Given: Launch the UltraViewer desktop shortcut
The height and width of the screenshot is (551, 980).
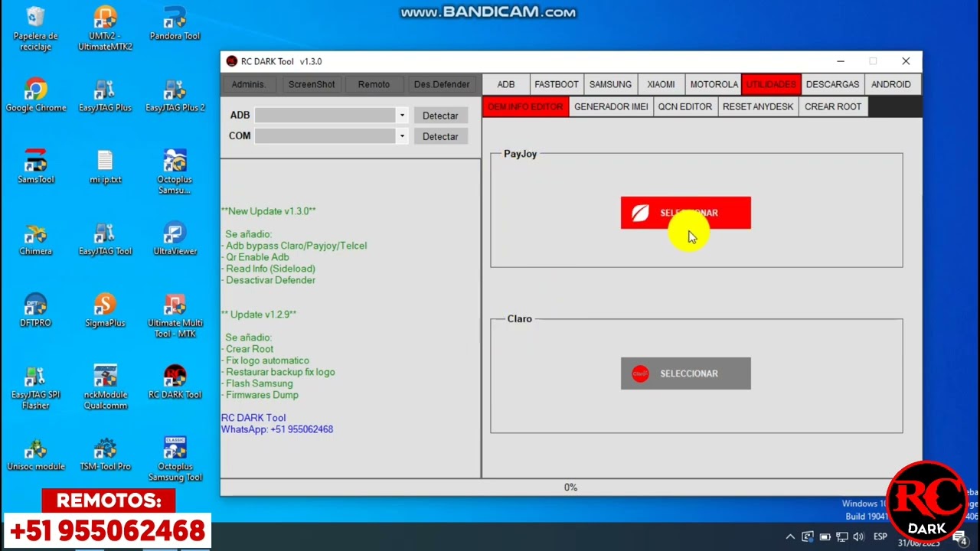Looking at the screenshot, I should (175, 239).
